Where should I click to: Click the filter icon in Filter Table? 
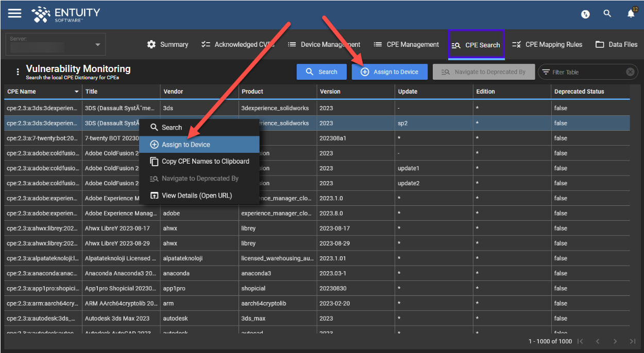[x=546, y=72]
